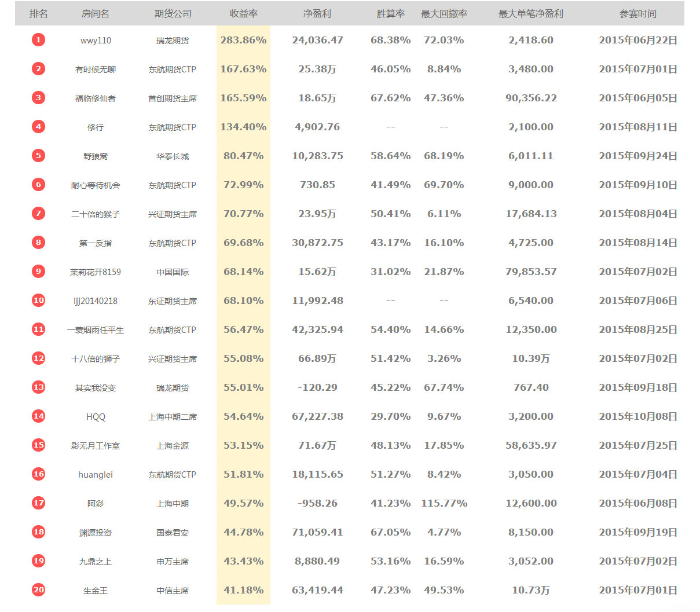Screen dimensions: 700x612
Task: Open room 二十倍的猴子
Action: point(96,214)
